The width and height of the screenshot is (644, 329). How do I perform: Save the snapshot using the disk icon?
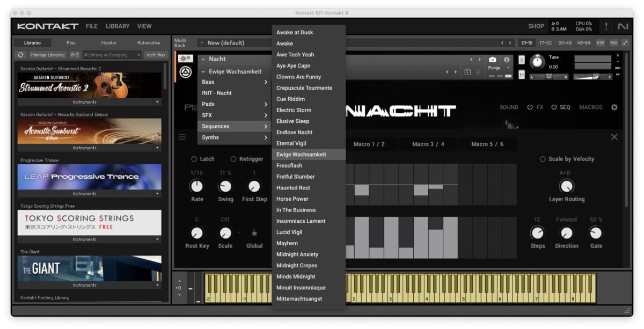coord(467,72)
